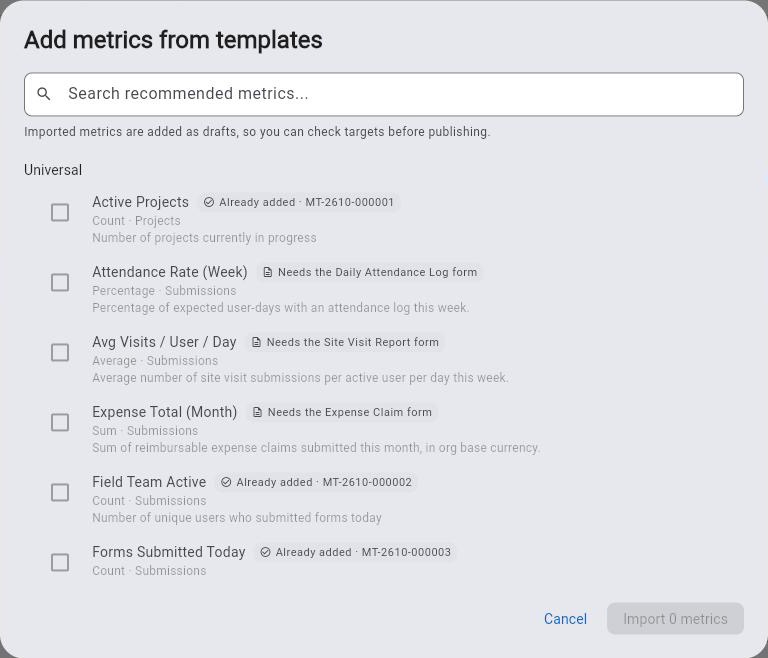Click the Already added MT-2610-000003 badge
Viewport: 768px width, 658px height.
coord(356,552)
